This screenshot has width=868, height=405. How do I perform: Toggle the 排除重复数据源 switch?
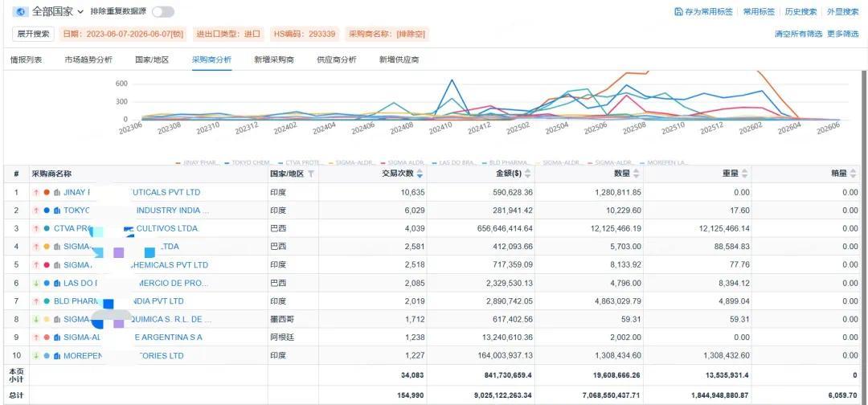tap(162, 11)
